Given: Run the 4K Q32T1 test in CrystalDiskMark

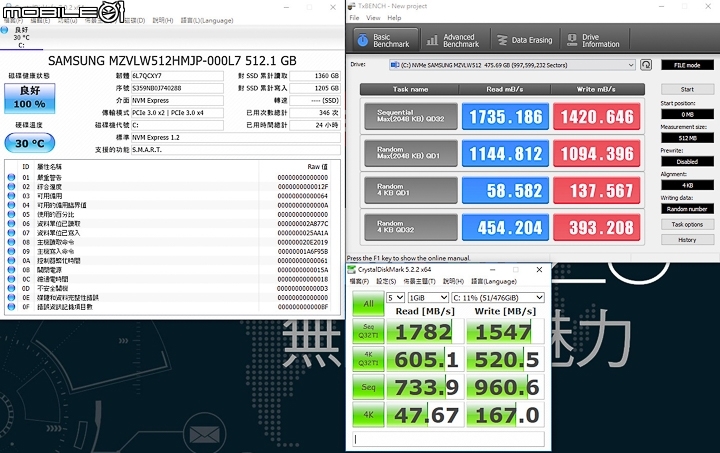Looking at the screenshot, I should [368, 359].
